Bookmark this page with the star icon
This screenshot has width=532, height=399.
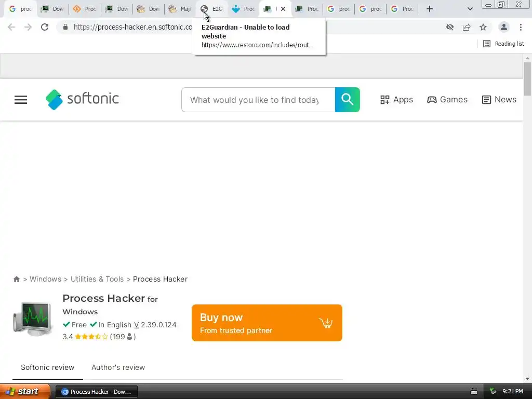coord(483,27)
